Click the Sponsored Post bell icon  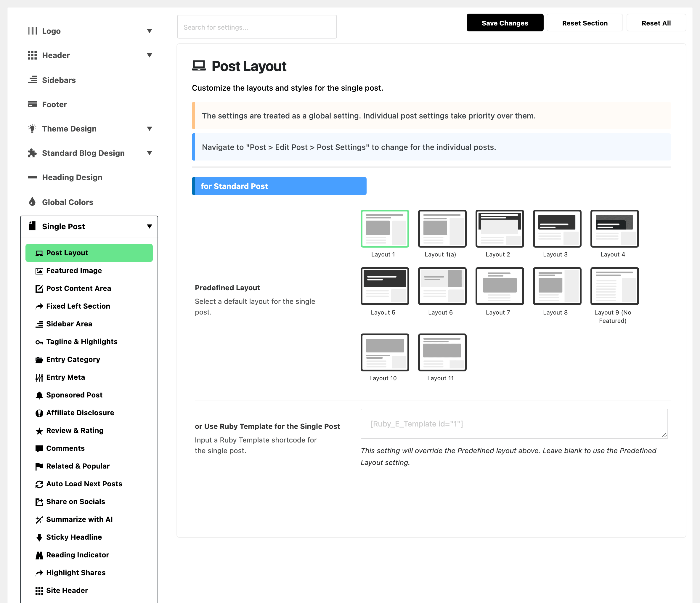point(39,395)
